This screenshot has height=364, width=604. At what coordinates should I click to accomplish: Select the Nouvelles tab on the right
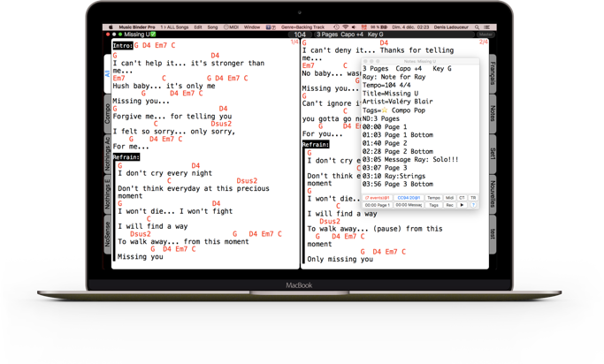coord(493,194)
